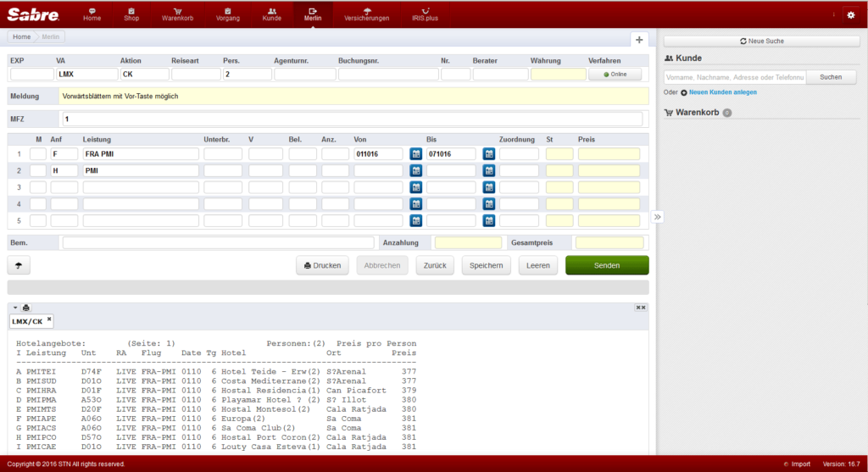Click the printer icon above LMX/CK tab

pyautogui.click(x=26, y=308)
